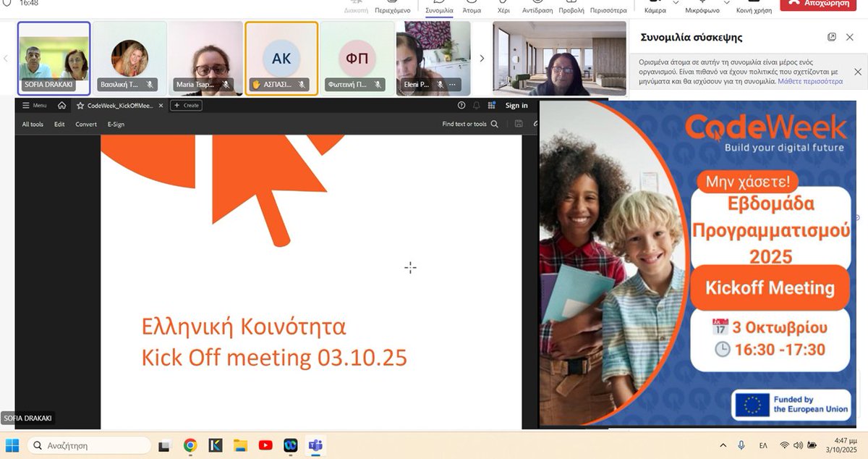This screenshot has width=868, height=459.
Task: Click the Create button in Acrobat
Action: [x=186, y=105]
